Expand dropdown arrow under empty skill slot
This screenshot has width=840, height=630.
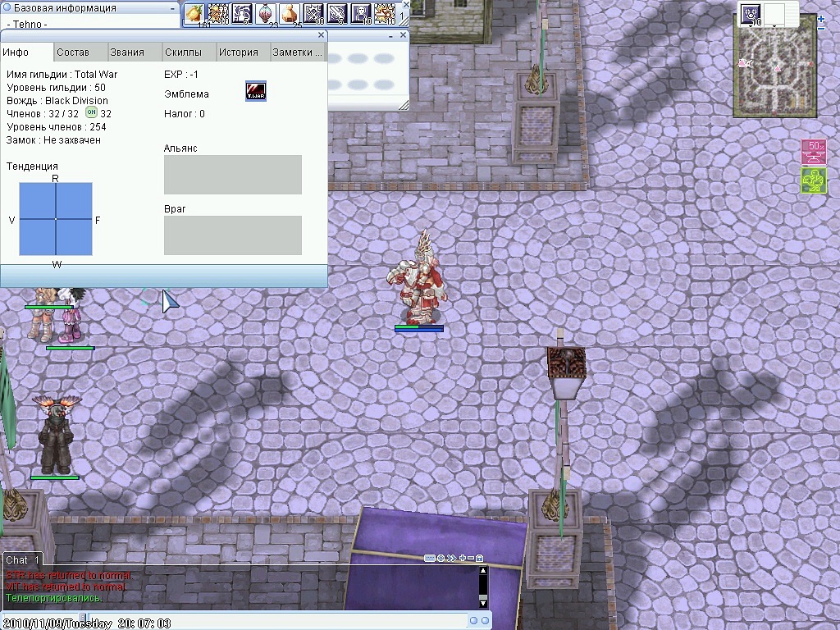[x=774, y=25]
